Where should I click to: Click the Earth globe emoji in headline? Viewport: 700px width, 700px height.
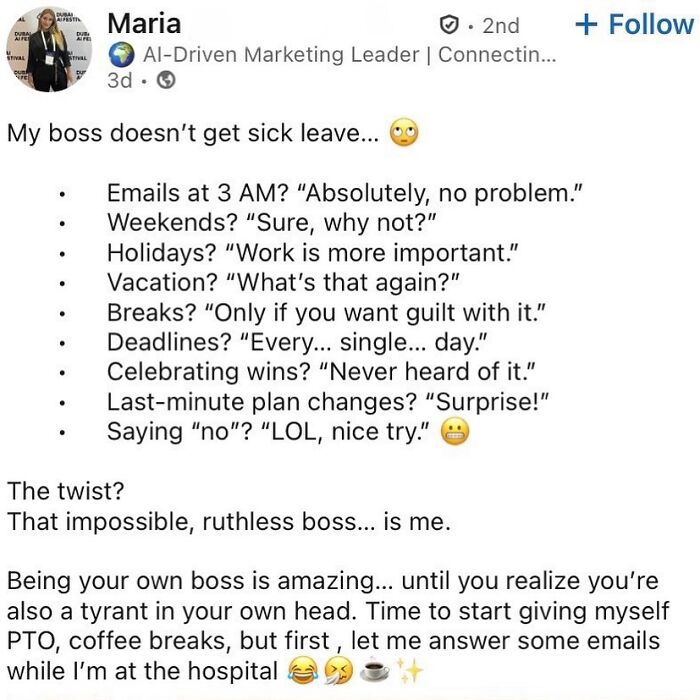[121, 55]
